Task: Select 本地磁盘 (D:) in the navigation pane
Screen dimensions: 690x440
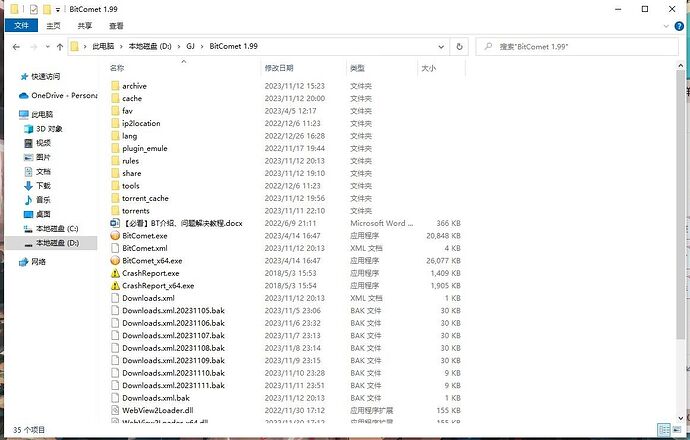Action: (x=51, y=243)
